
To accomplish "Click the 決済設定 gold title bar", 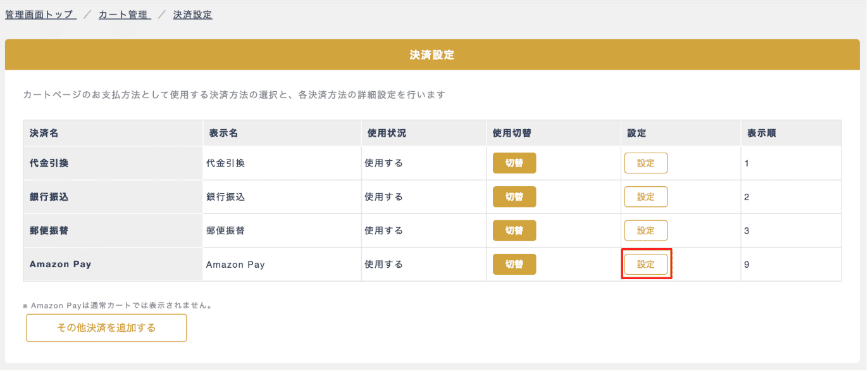I will [432, 55].
